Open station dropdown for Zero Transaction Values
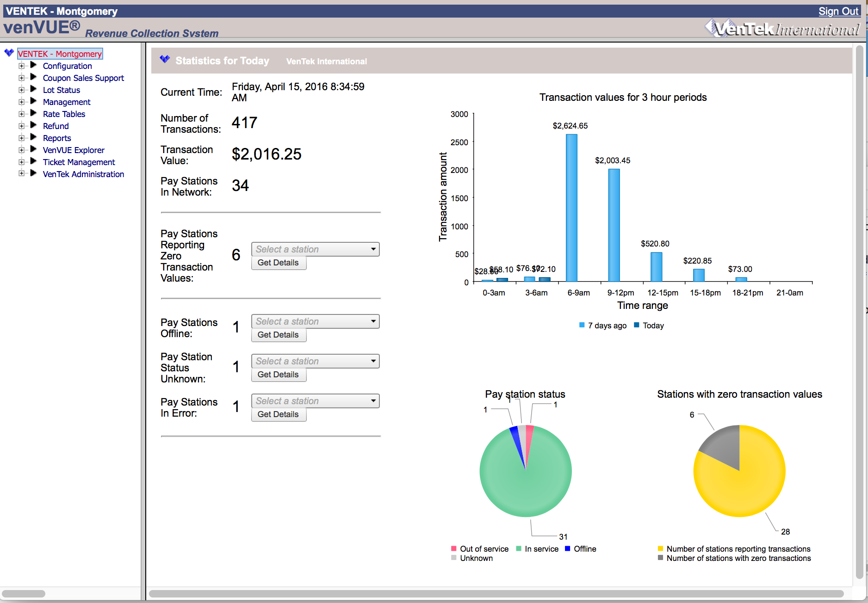The width and height of the screenshot is (868, 603). point(315,249)
